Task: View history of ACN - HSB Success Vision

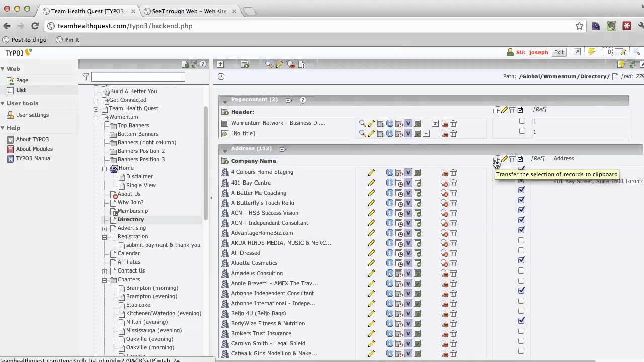Action: point(398,213)
